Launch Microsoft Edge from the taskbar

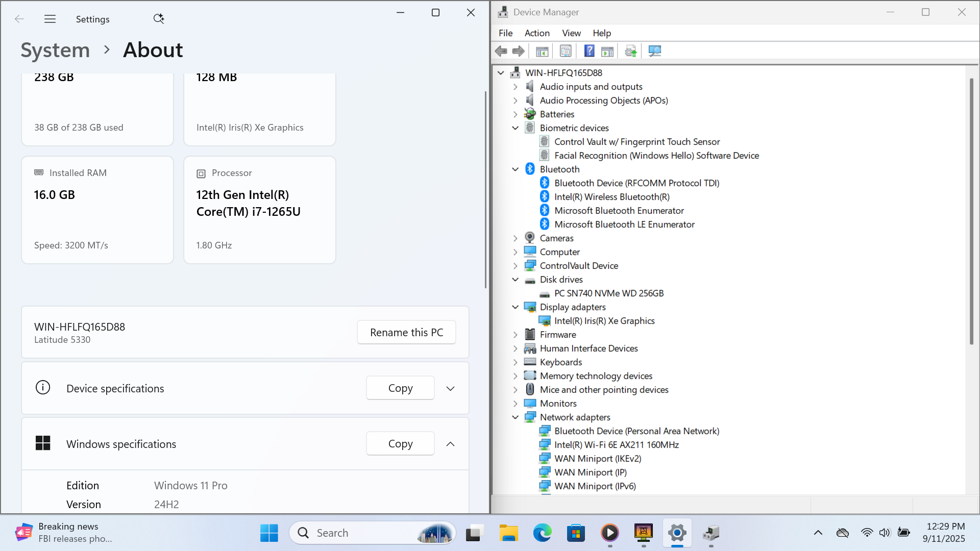click(x=542, y=533)
